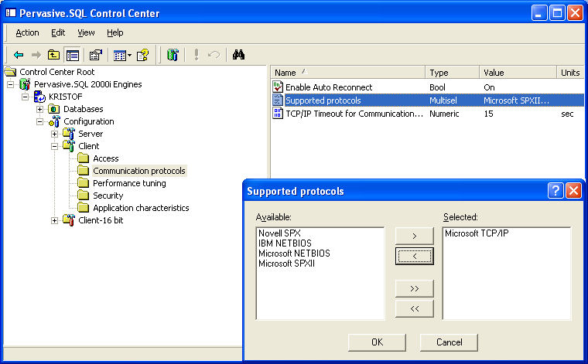Select the TCP/IP Timeout for Communication row

[x=428, y=114]
